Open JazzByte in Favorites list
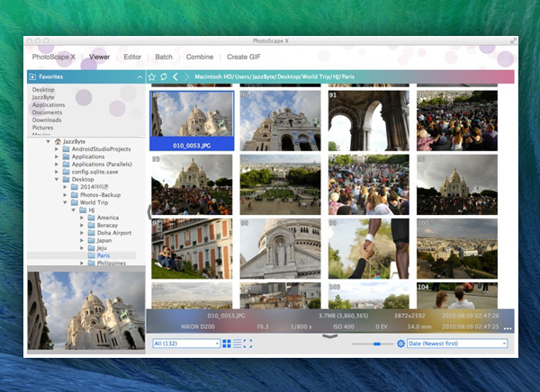Viewport: 540px width, 392px height. [43, 97]
